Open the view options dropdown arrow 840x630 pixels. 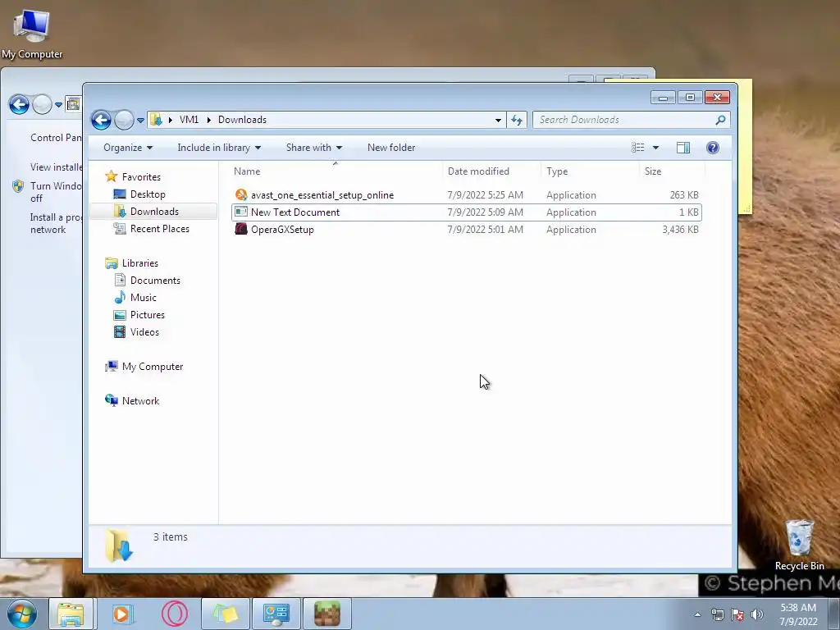pos(655,148)
